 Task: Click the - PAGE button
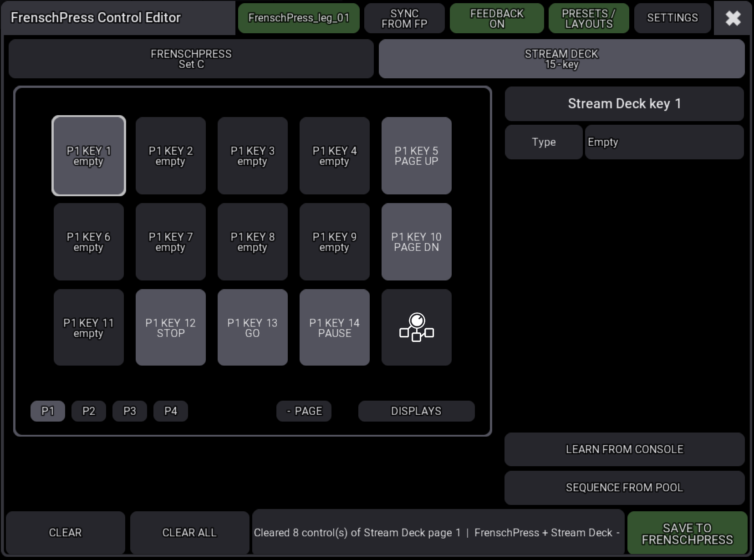click(x=304, y=411)
